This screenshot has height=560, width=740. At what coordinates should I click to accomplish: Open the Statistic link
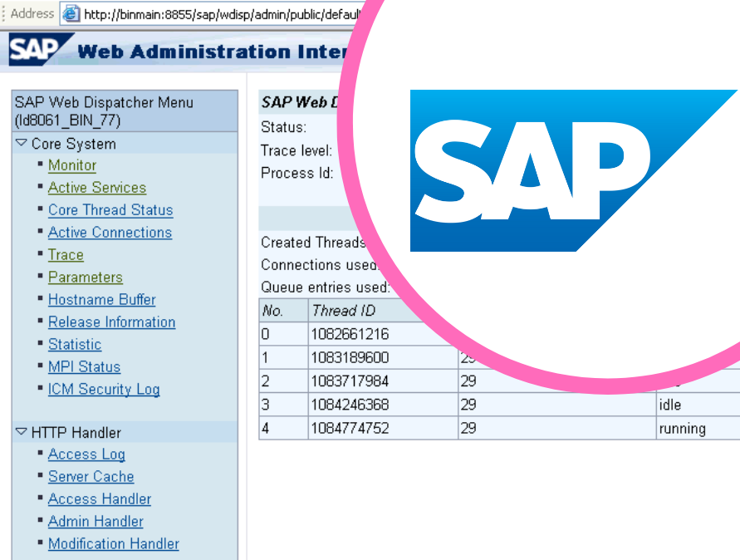pyautogui.click(x=75, y=344)
